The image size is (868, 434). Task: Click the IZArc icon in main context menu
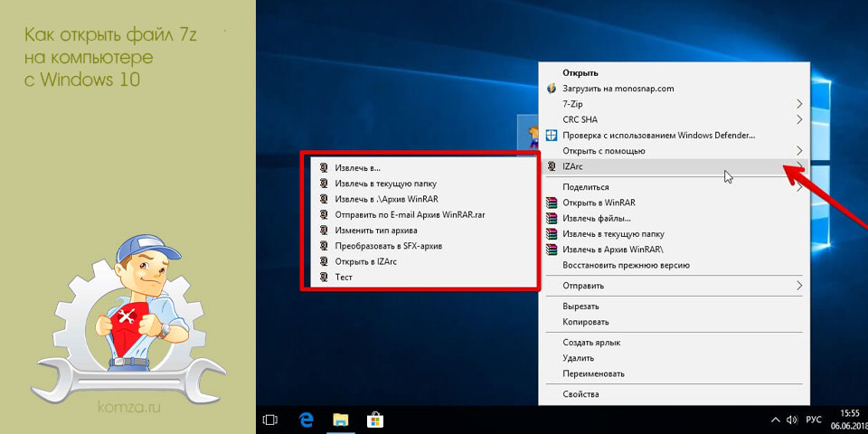click(x=551, y=166)
